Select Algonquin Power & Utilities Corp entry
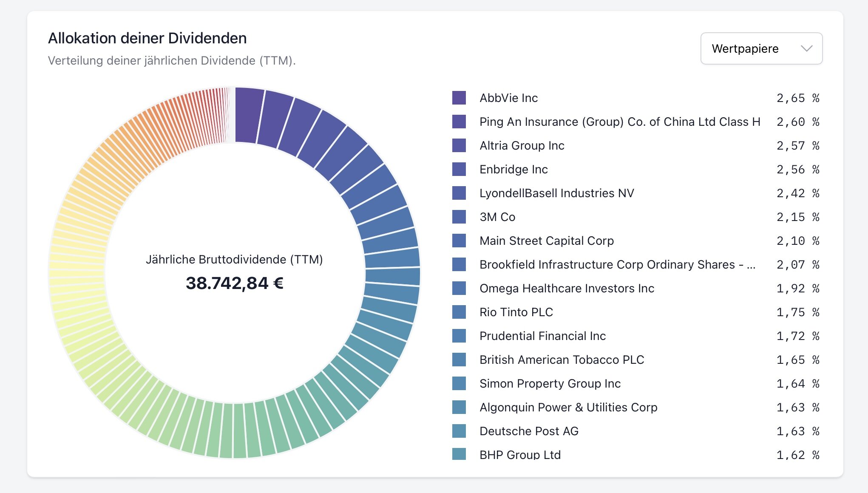This screenshot has height=493, width=868. tap(568, 407)
